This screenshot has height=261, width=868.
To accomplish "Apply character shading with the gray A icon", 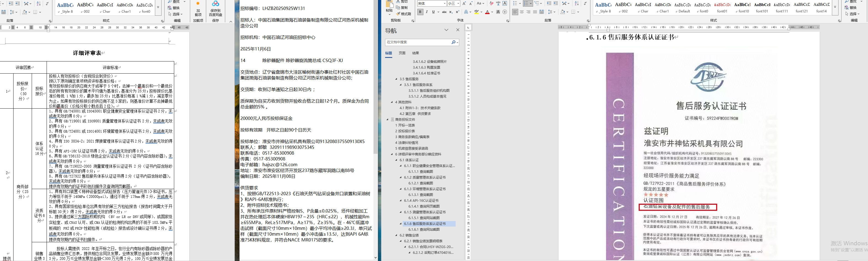I will pyautogui.click(x=498, y=12).
